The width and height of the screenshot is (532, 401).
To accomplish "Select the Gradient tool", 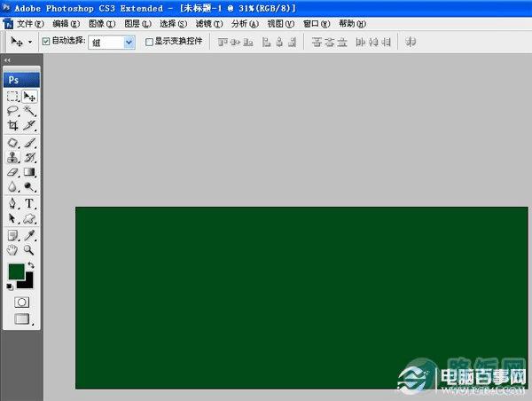I will point(30,172).
